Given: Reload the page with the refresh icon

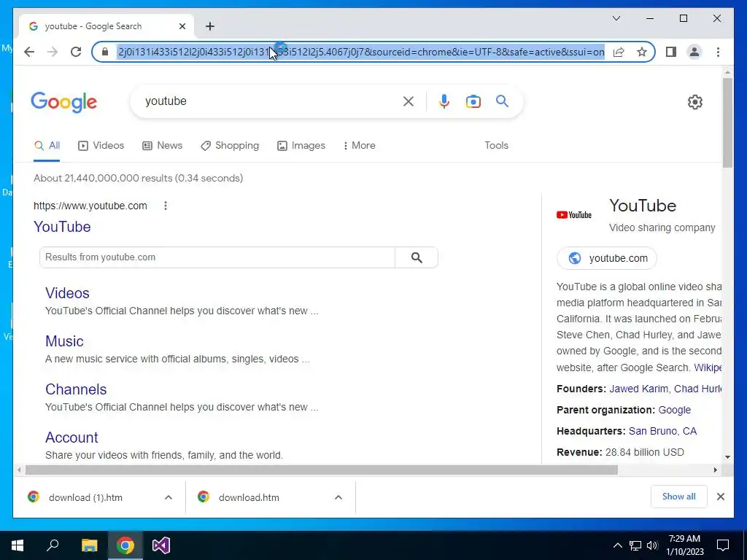Looking at the screenshot, I should coord(76,52).
